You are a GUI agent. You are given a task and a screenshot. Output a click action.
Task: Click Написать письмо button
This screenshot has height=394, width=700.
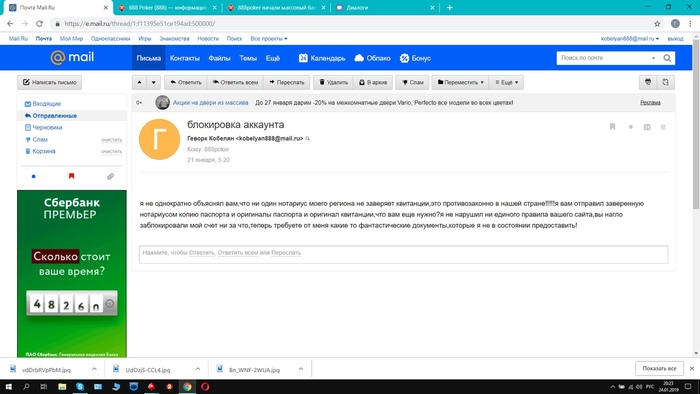pyautogui.click(x=50, y=82)
